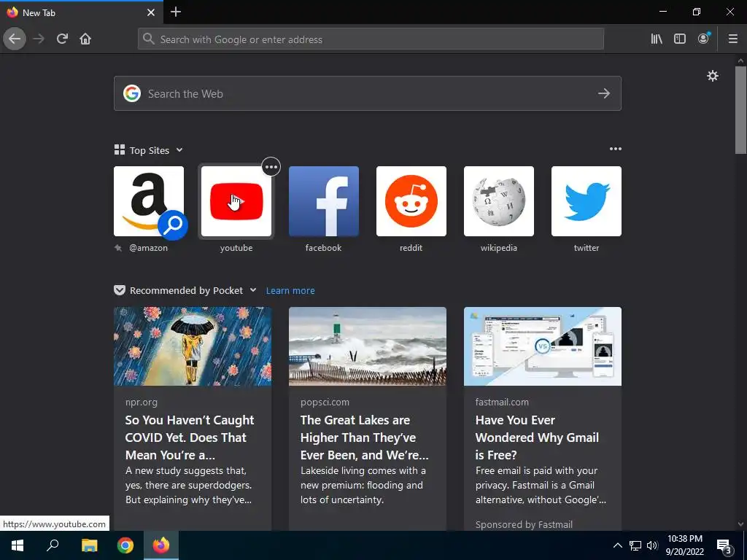747x560 pixels.
Task: Focus the Search the Web box
Action: tap(368, 93)
